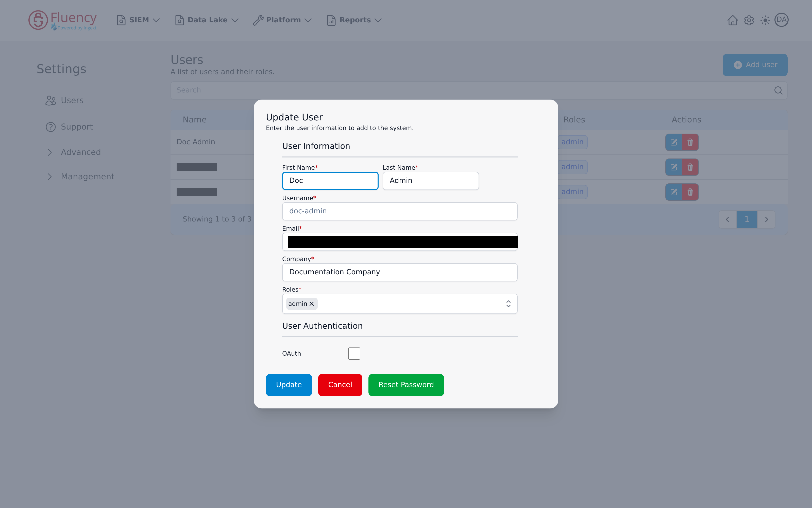Click the Fluency logo

(x=62, y=20)
